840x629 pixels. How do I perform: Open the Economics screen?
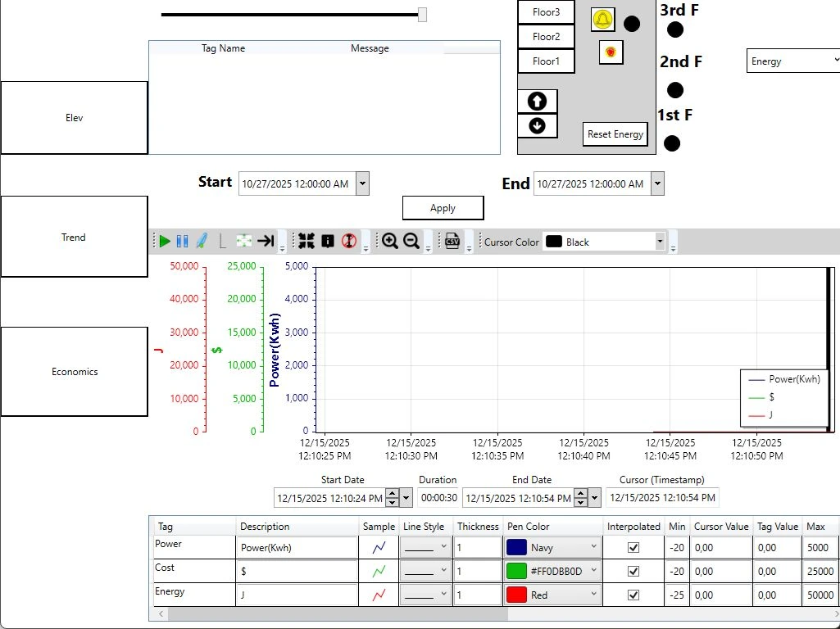pos(74,372)
